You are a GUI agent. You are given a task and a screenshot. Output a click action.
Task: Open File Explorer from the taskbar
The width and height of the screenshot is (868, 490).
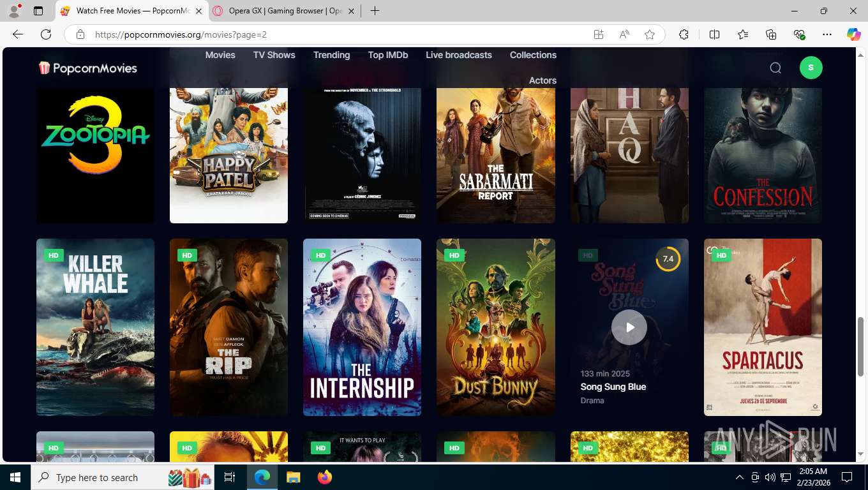tap(293, 477)
